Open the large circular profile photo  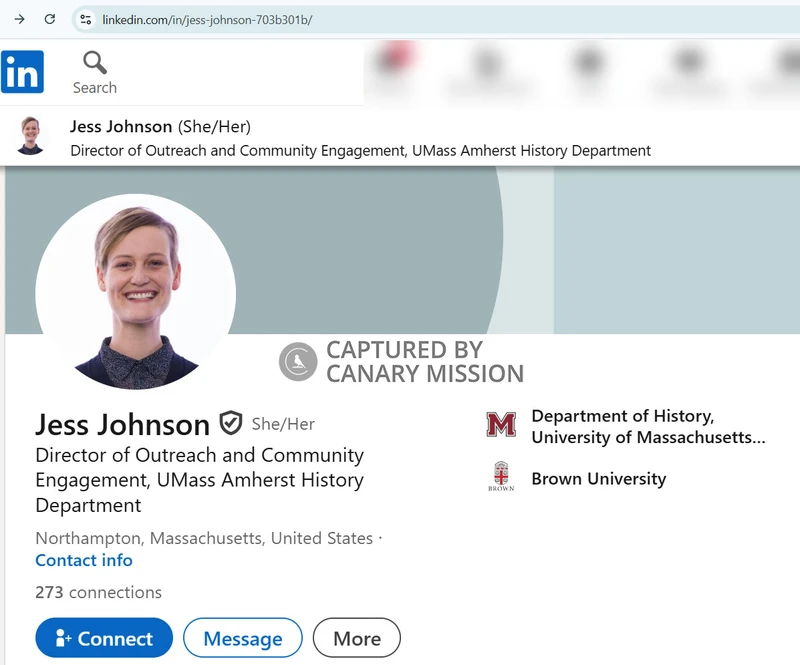(136, 292)
